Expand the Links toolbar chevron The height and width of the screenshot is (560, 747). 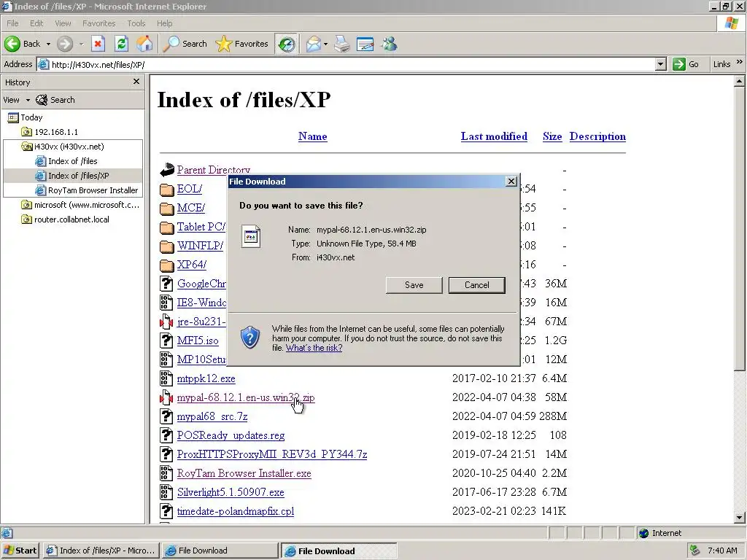tap(740, 62)
